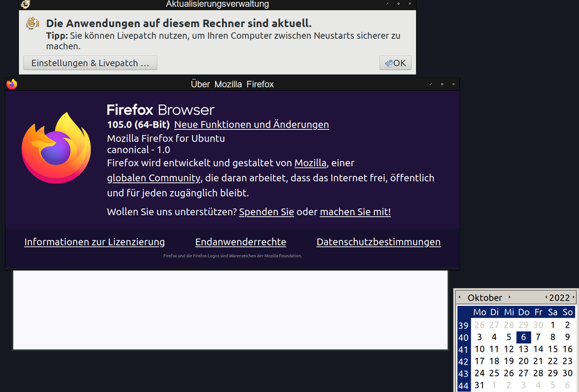The image size is (579, 392).
Task: Select October 9 in the calendar
Action: tap(568, 337)
